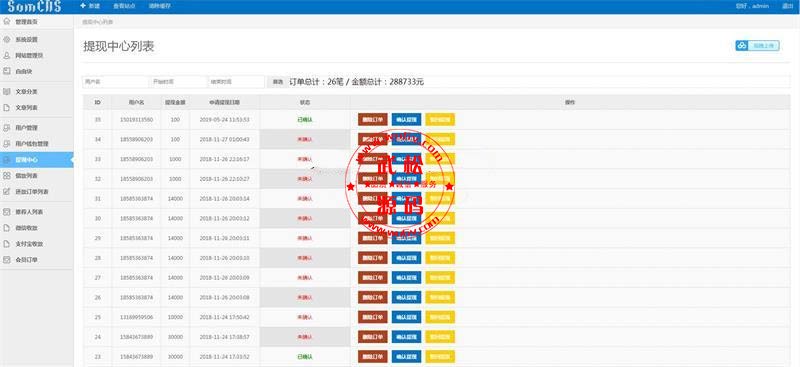The image size is (800, 367).
Task: Click yellow button in row ID 25
Action: click(x=440, y=317)
